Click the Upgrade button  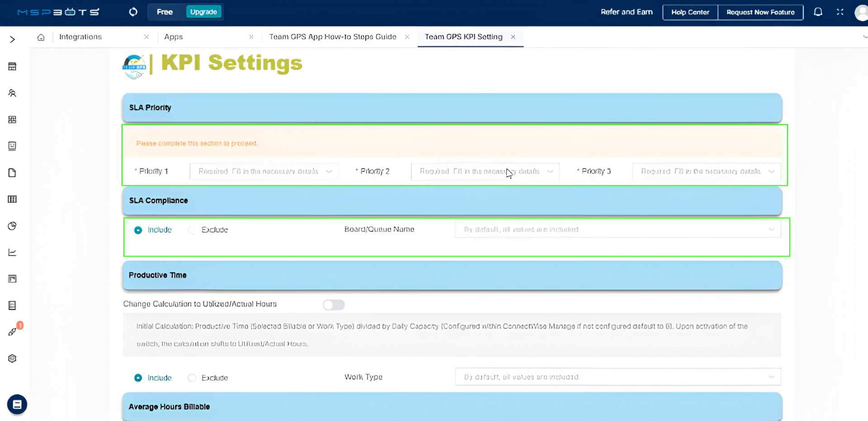(203, 12)
